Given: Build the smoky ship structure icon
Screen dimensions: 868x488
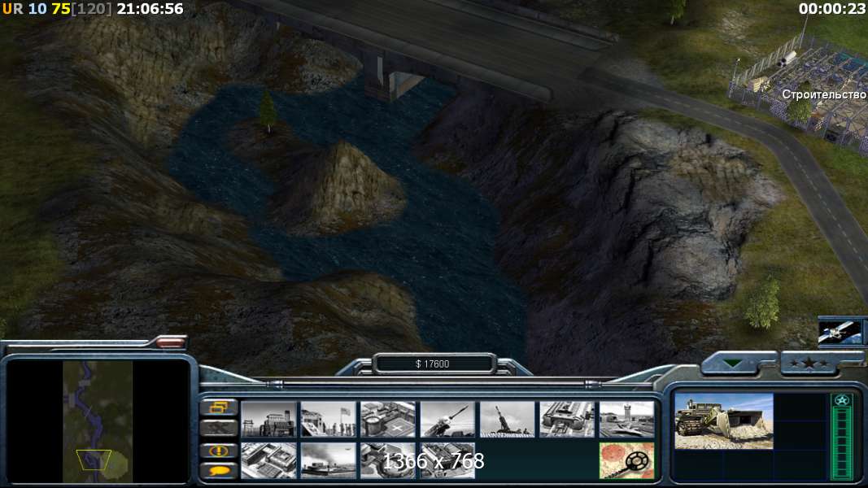Looking at the screenshot, I should click(x=329, y=460).
